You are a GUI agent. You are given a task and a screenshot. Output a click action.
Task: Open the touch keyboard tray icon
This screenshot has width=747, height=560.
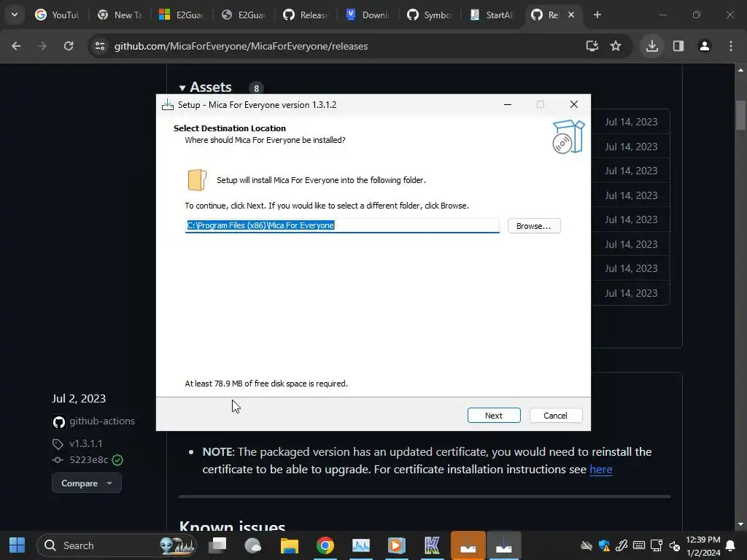click(639, 545)
